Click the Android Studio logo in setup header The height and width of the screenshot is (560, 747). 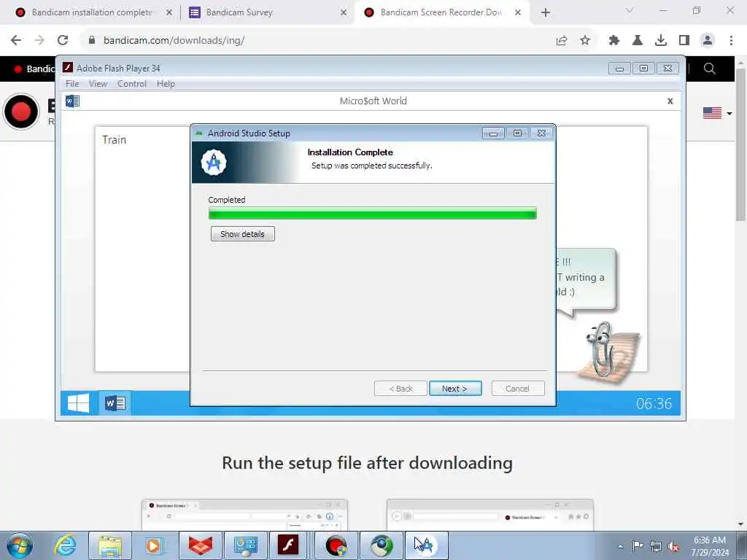214,163
